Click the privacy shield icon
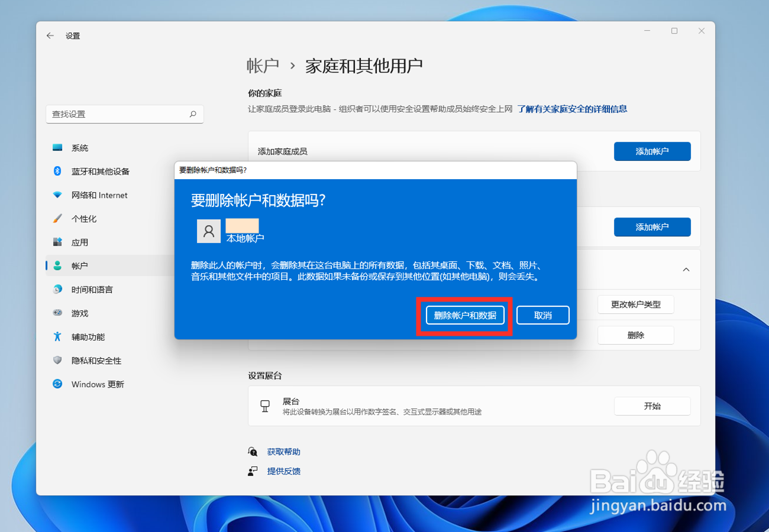 (x=57, y=361)
